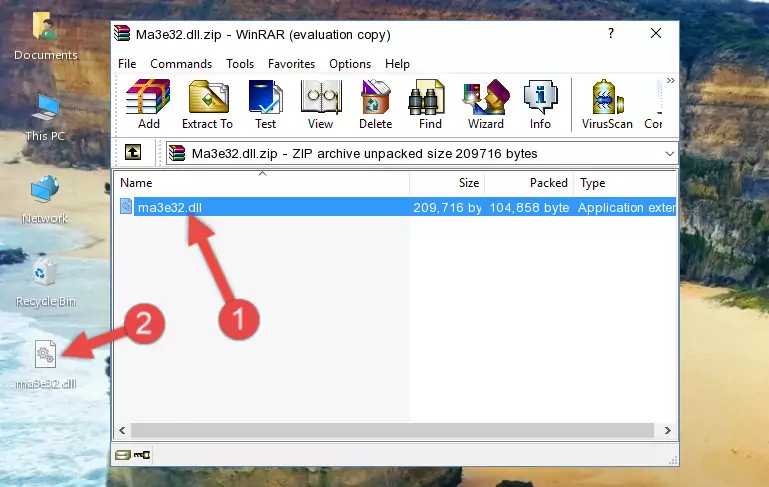Expand hidden toolbar buttons chevron
Image resolution: width=769 pixels, height=487 pixels.
coord(670,80)
